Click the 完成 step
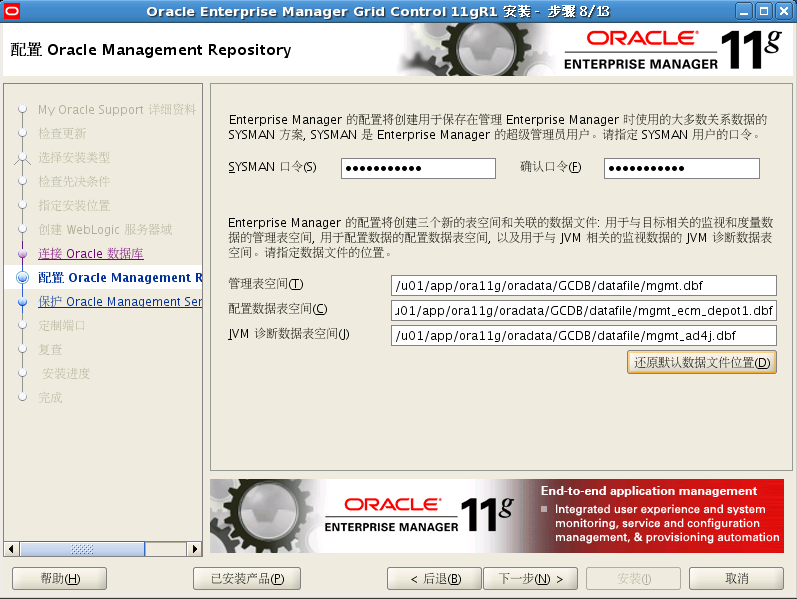Image resolution: width=797 pixels, height=599 pixels. [x=50, y=398]
